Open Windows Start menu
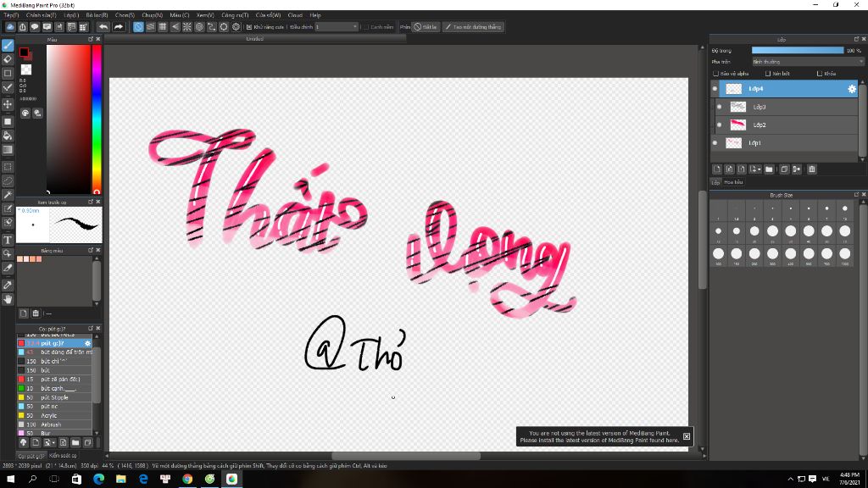Screen dimensions: 868x488 coord(10,480)
